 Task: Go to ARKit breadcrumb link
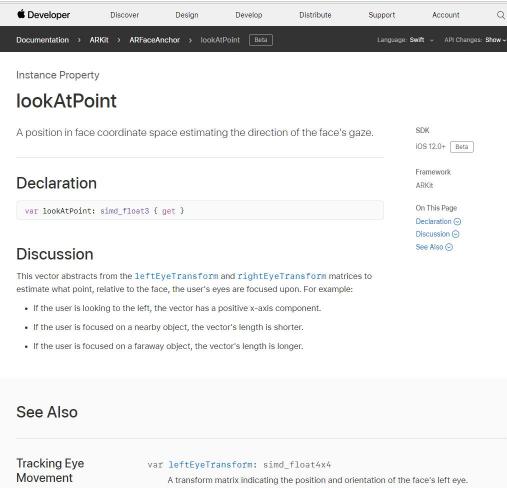99,40
